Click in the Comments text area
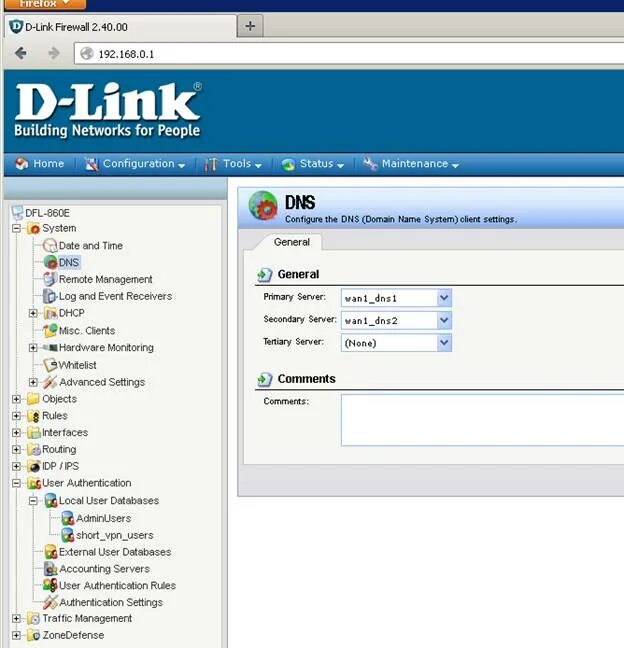Screen dimensions: 624x648 482,420
